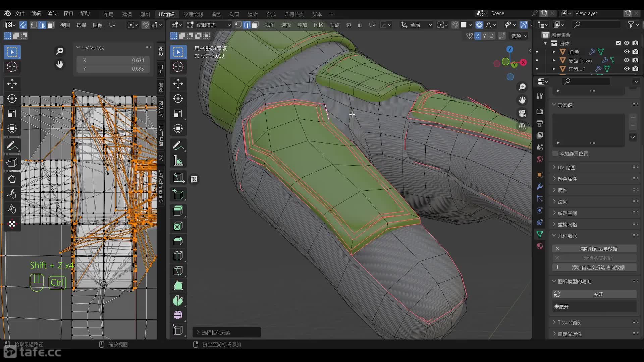Toggle camera view in 3D viewport
The height and width of the screenshot is (362, 644).
[522, 113]
